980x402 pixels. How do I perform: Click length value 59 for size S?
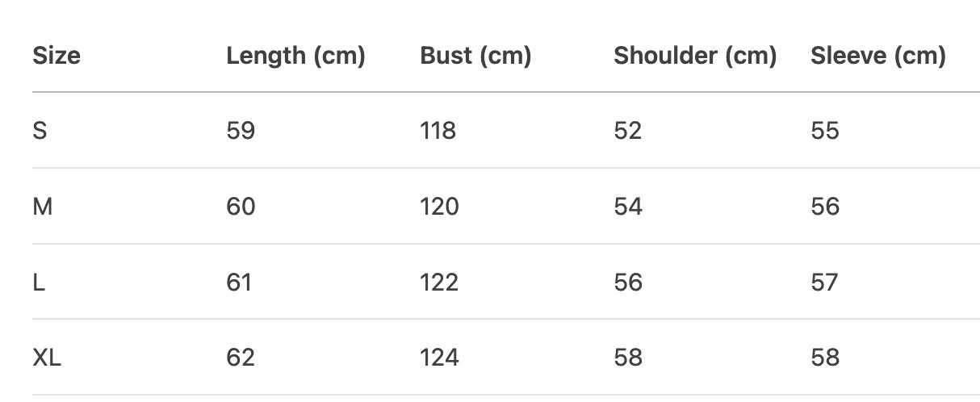pos(241,131)
